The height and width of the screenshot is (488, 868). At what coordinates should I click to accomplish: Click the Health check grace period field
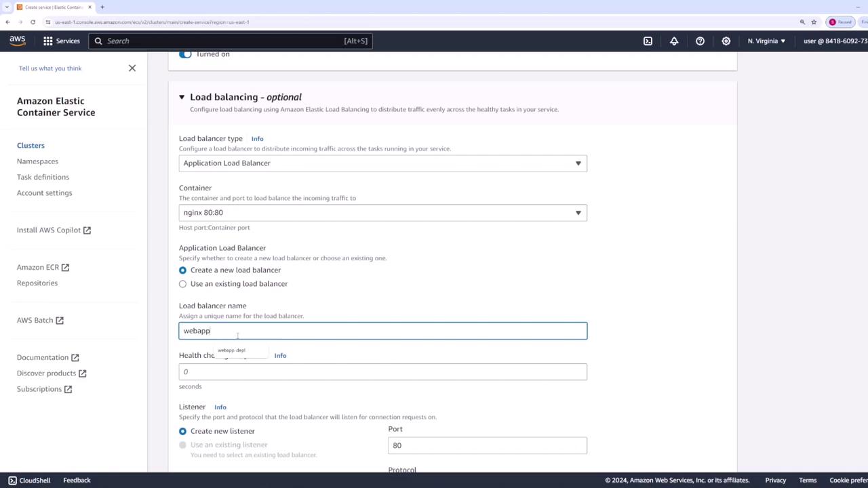point(383,372)
